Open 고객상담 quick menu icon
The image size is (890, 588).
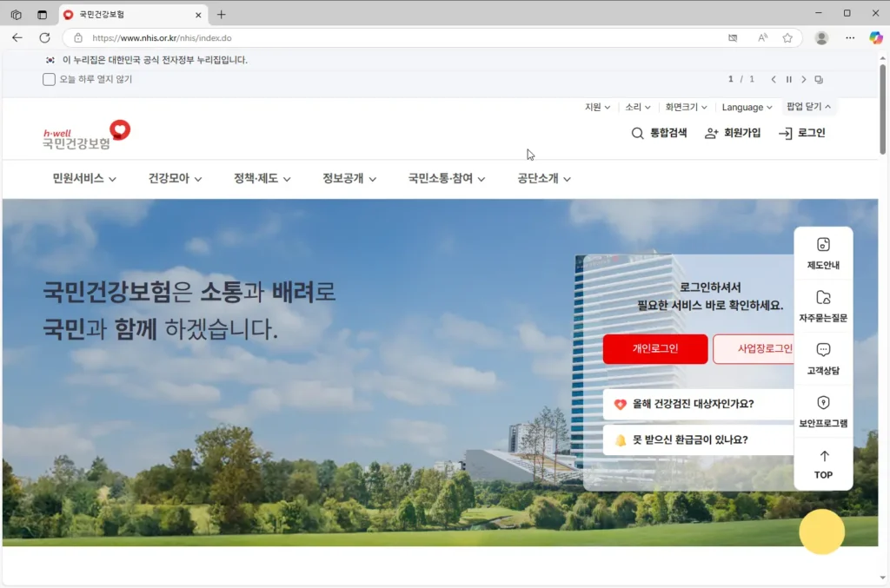pos(823,359)
